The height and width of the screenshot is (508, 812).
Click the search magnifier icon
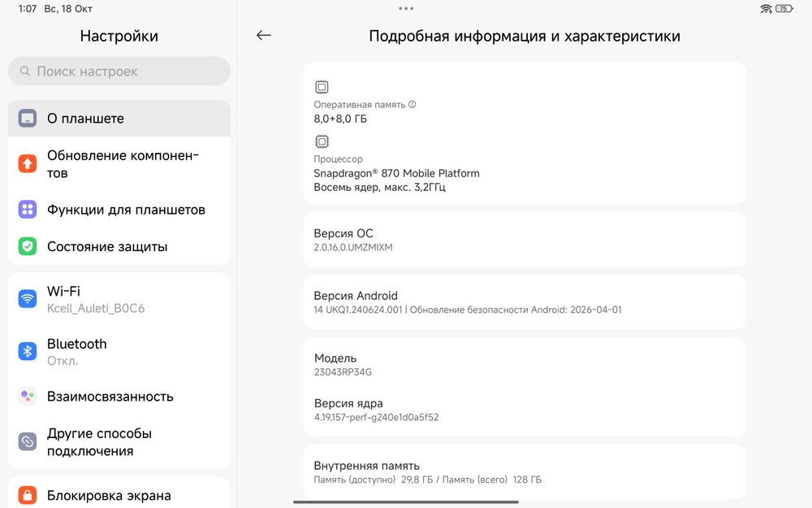(x=24, y=71)
